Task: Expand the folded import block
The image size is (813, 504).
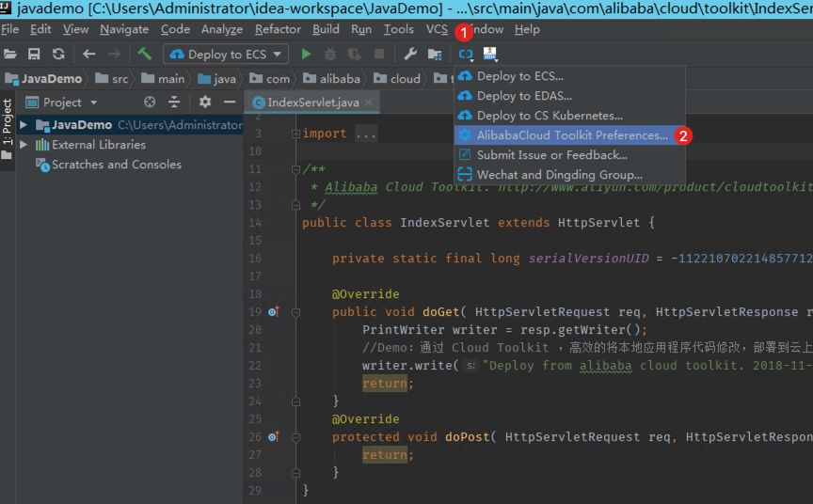Action: coord(296,134)
